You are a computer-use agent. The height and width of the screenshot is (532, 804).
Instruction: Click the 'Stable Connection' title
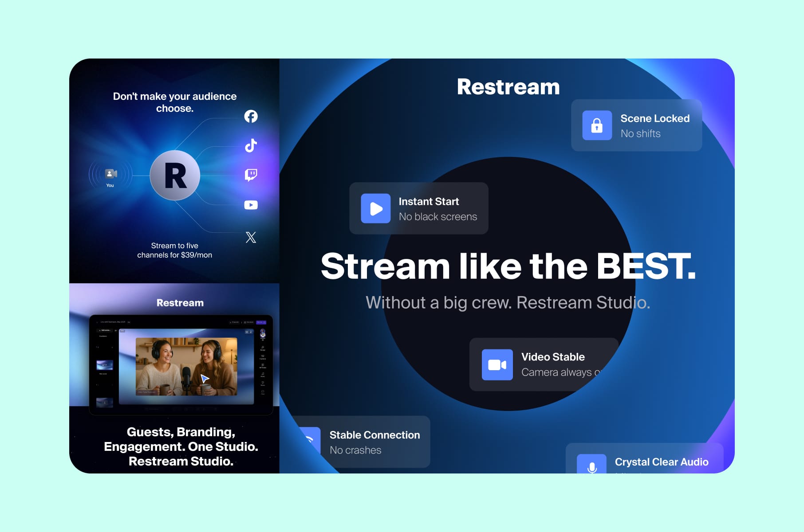tap(374, 435)
